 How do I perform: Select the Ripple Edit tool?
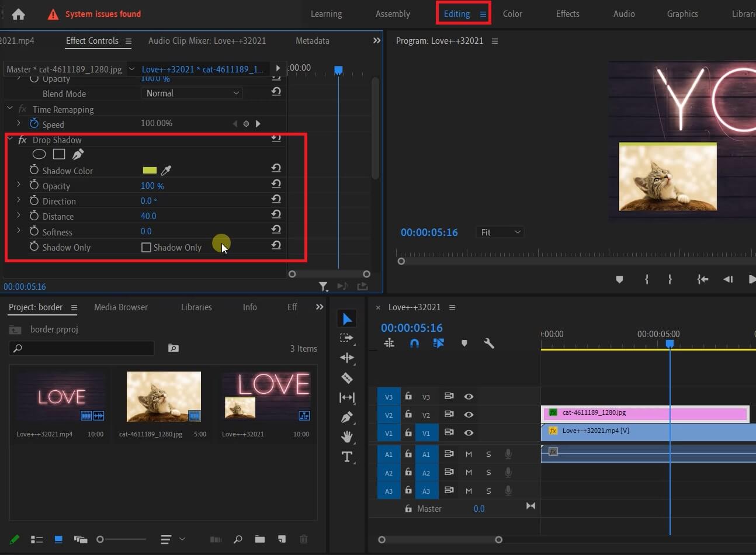coord(347,358)
